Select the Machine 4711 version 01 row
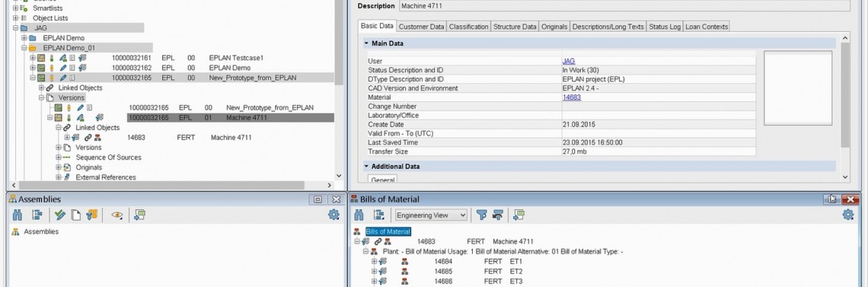 pos(230,118)
